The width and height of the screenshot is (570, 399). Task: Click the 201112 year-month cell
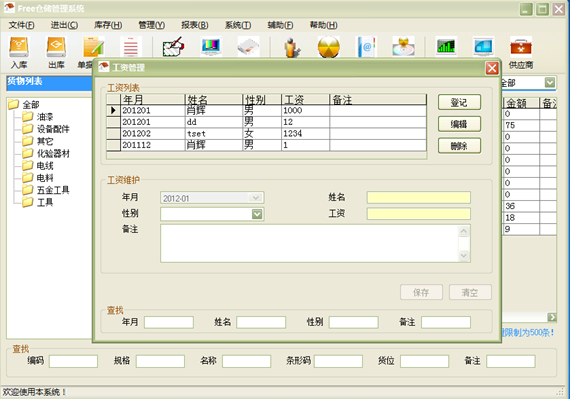point(153,145)
